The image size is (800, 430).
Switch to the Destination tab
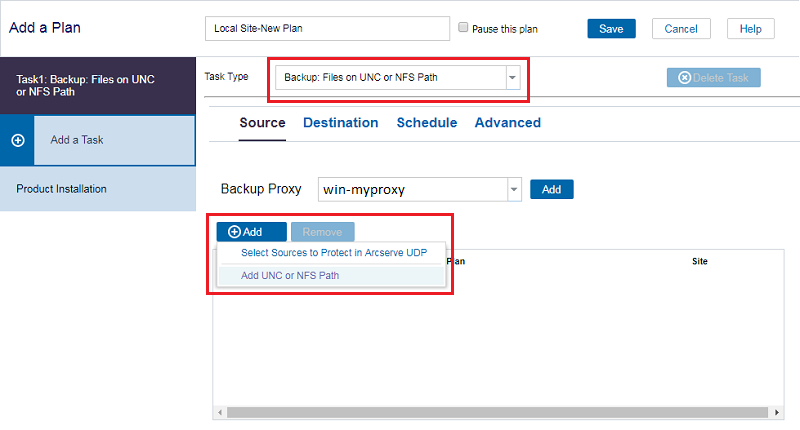click(x=340, y=123)
